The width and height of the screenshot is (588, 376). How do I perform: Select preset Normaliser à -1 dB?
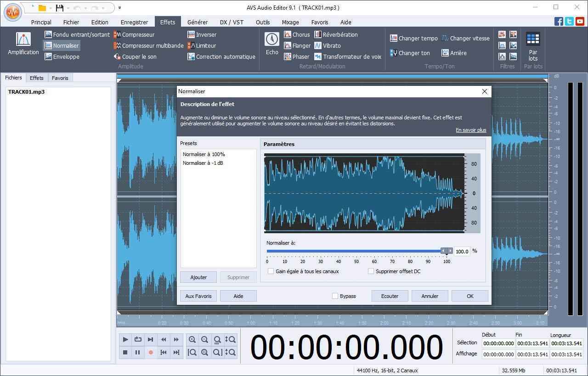pos(203,163)
